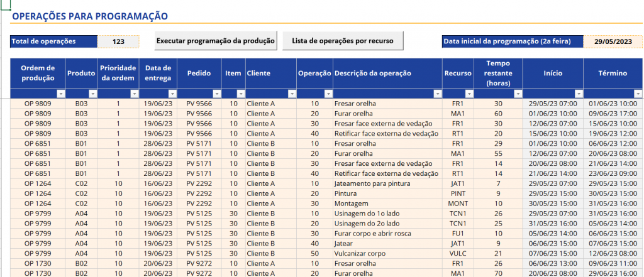Expand the Cliente filter dropdown
This screenshot has width=644, height=277.
(x=292, y=94)
